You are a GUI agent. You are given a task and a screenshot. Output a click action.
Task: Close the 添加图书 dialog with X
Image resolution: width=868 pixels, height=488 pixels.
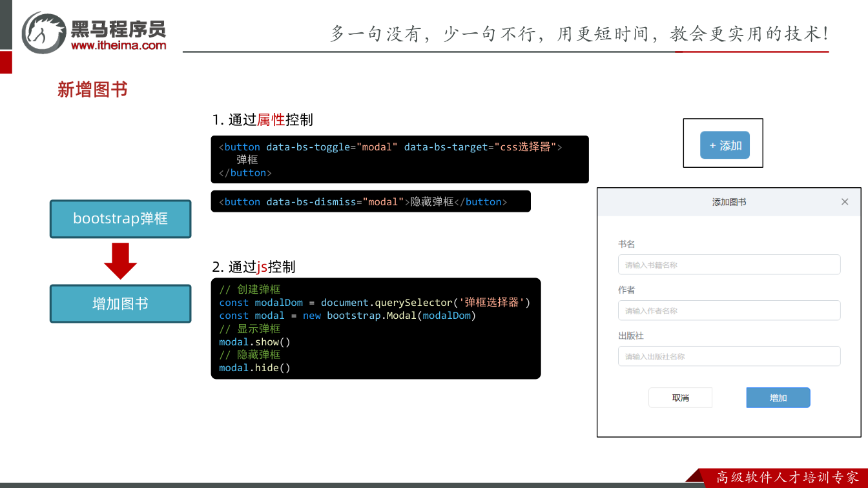[x=845, y=202]
